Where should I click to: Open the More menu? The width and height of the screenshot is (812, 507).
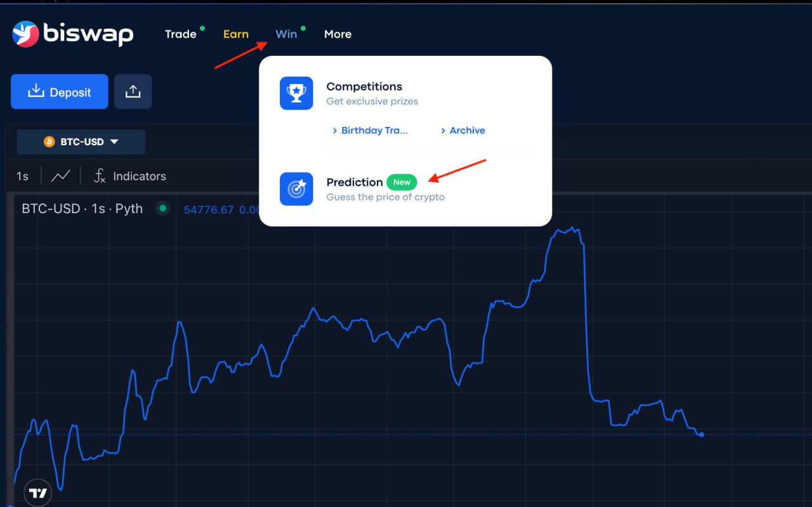pyautogui.click(x=337, y=34)
